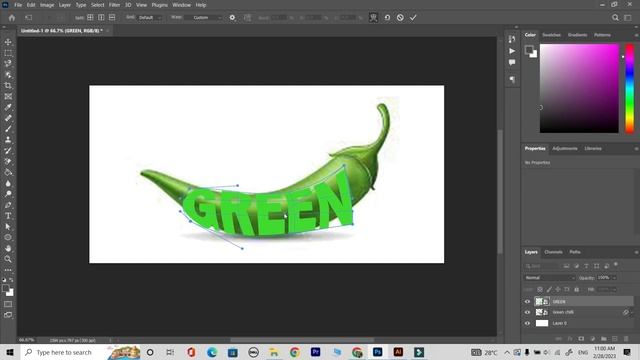The height and width of the screenshot is (360, 640).
Task: Select the Eraser tool
Action: [x=8, y=161]
